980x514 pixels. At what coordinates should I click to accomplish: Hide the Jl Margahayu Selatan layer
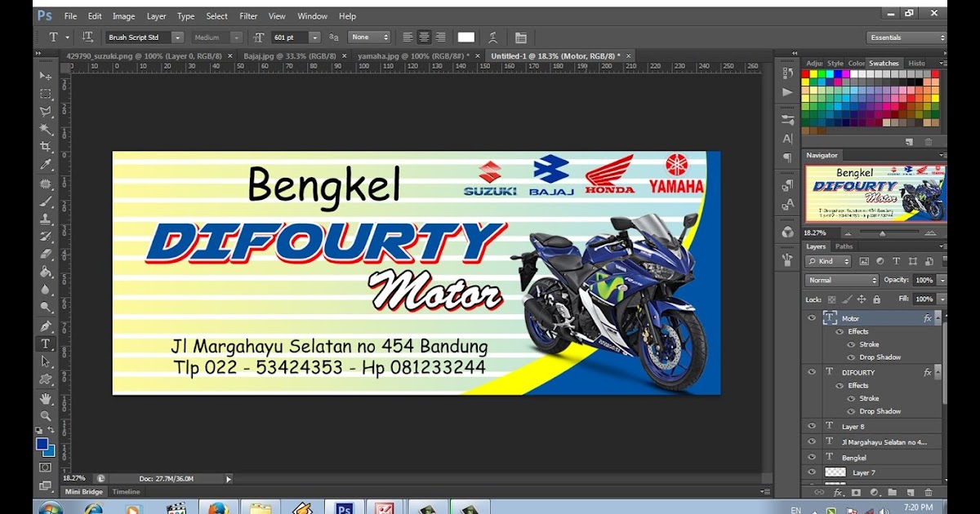812,441
